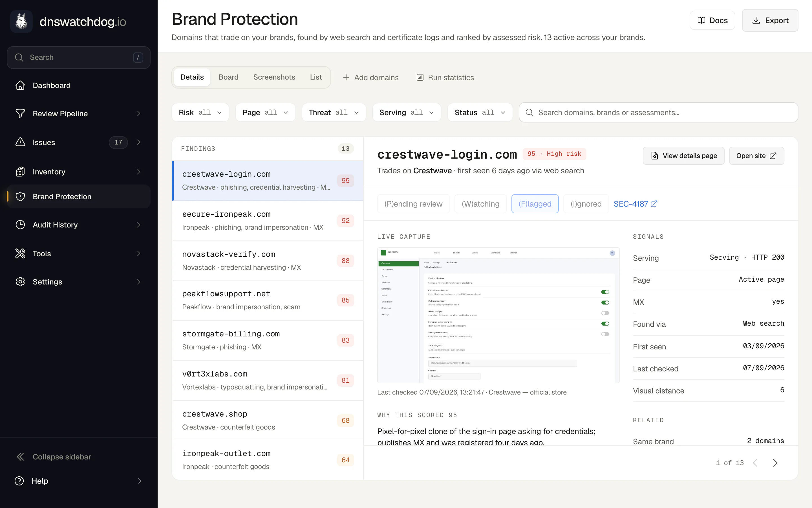Click the Audit History clock icon
812x508 pixels.
20,225
